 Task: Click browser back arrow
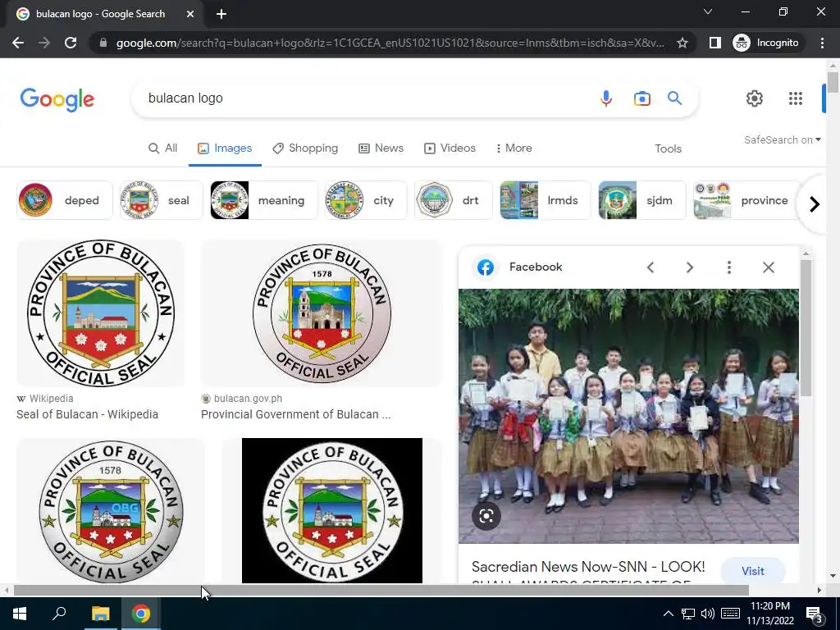pyautogui.click(x=18, y=43)
